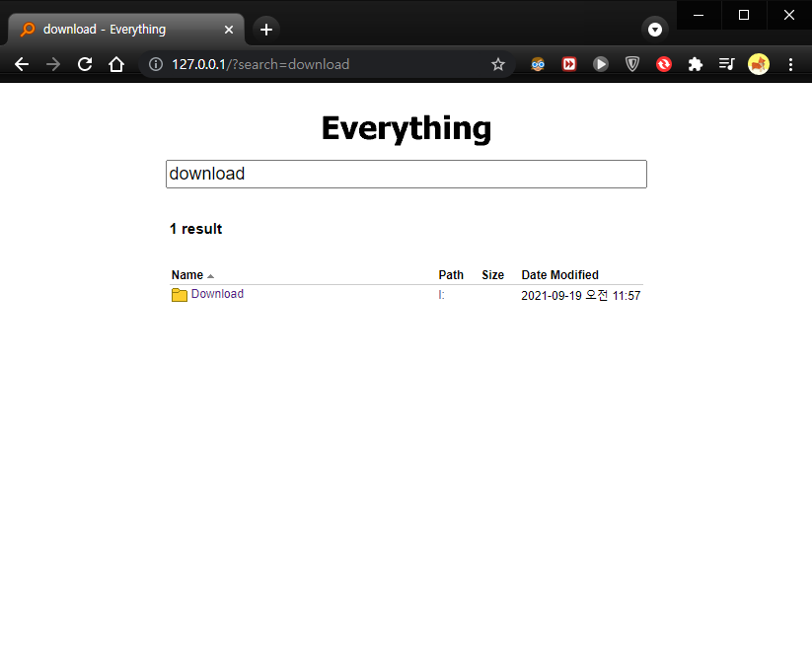The width and height of the screenshot is (812, 655).
Task: Click the '1 result' text
Action: tap(195, 229)
